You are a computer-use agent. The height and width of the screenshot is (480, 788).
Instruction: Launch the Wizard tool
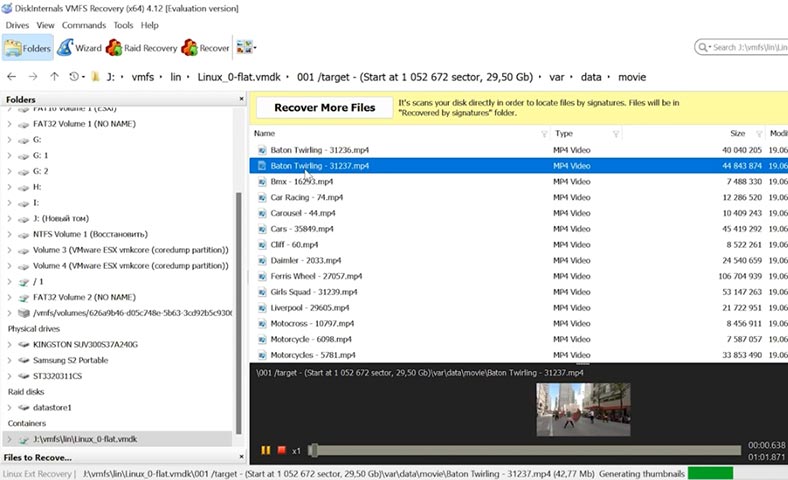[x=79, y=48]
